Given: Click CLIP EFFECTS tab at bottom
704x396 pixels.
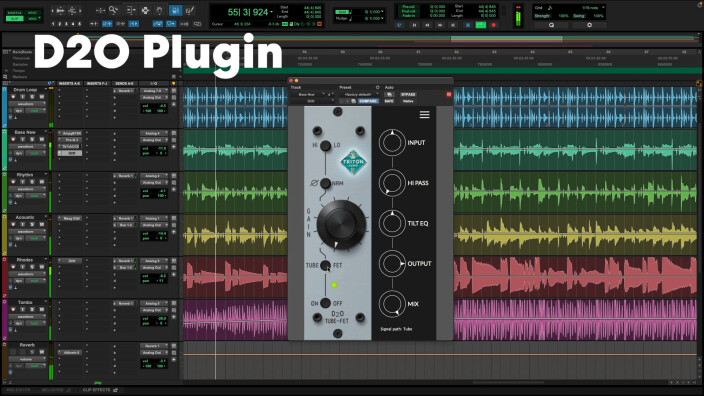Looking at the screenshot, I should 96,390.
